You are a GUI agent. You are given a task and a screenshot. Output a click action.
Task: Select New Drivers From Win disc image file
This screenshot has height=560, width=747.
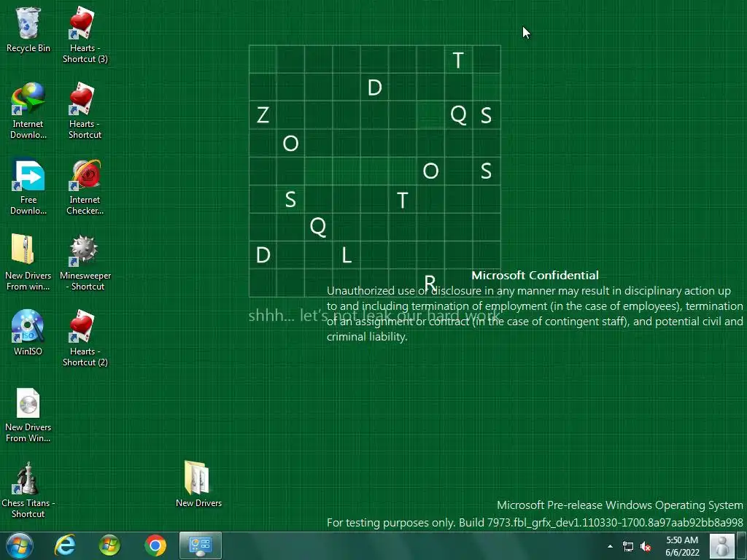click(28, 415)
